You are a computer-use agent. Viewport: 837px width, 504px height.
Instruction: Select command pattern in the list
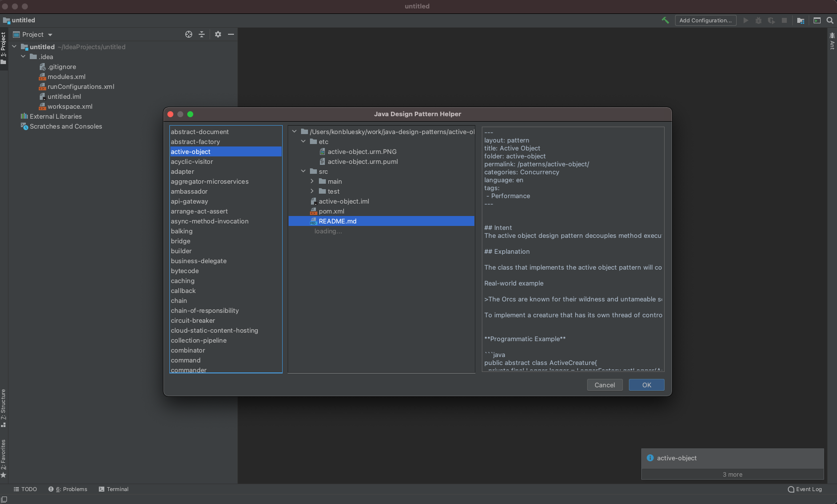(x=226, y=360)
